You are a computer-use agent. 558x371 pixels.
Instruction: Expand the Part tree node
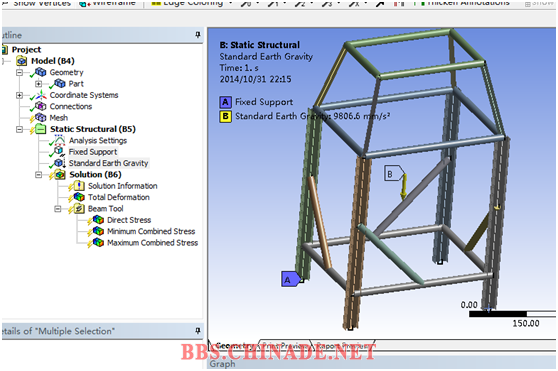pyautogui.click(x=38, y=84)
